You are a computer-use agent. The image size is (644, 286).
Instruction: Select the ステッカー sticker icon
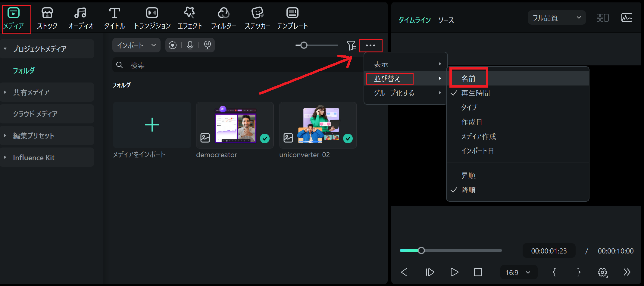(257, 13)
